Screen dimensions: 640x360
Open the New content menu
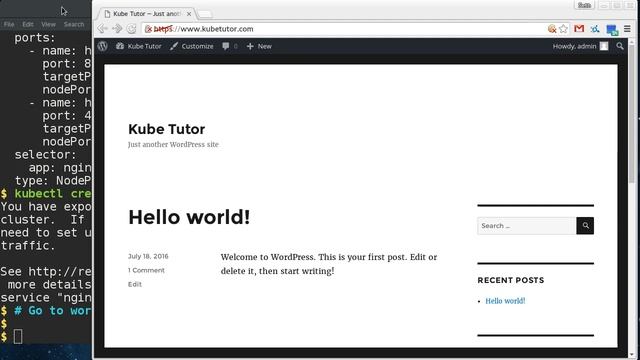coord(259,46)
